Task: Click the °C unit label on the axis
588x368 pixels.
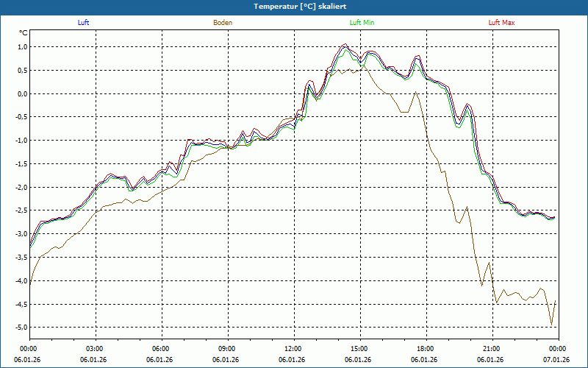Action: (x=24, y=33)
